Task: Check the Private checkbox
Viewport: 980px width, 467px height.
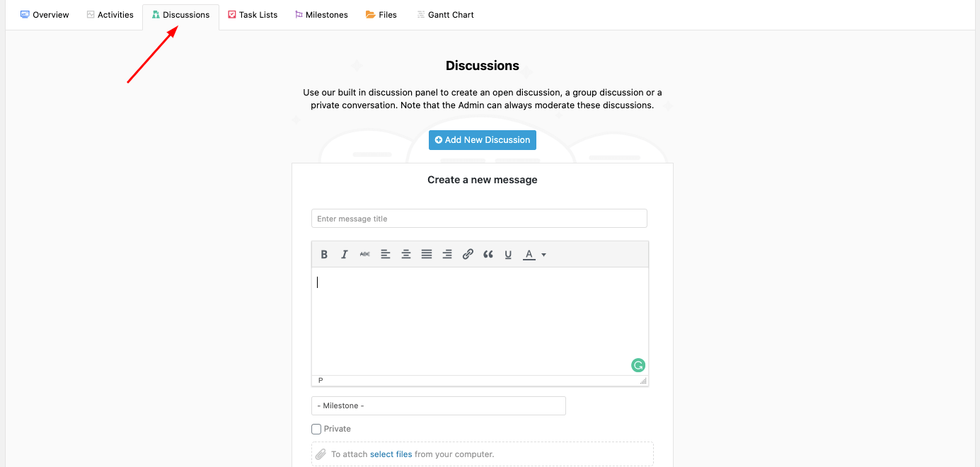Action: [316, 429]
